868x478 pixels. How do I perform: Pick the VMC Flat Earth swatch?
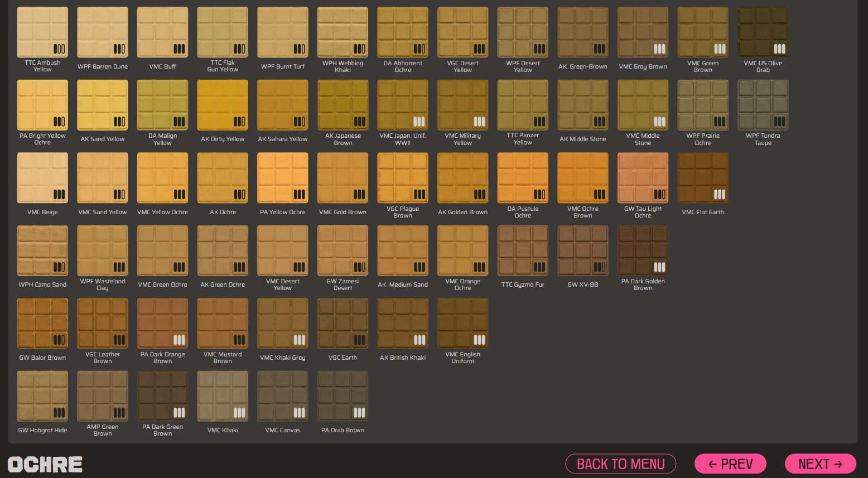(x=703, y=178)
